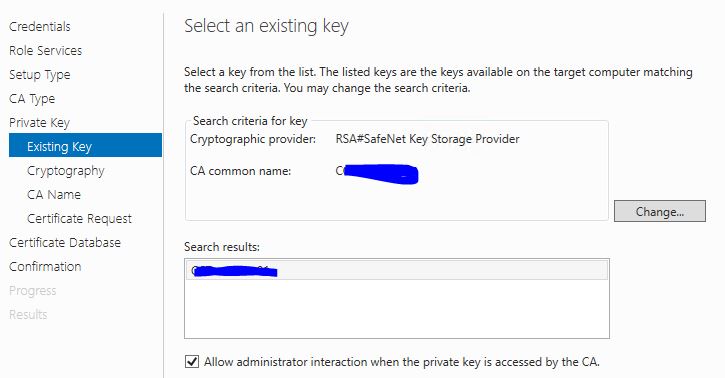
Task: Click the RSA#SafeNet Key Storage Provider text
Action: 428,139
